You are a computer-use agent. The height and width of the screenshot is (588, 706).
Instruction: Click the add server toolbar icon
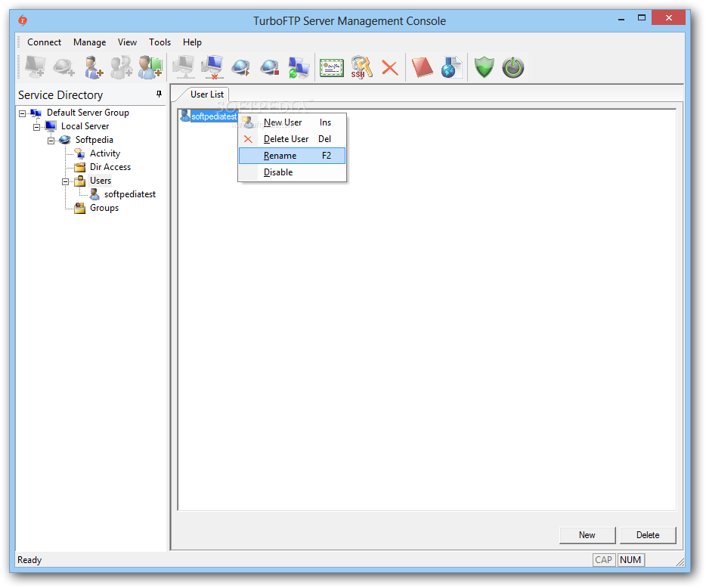point(35,67)
